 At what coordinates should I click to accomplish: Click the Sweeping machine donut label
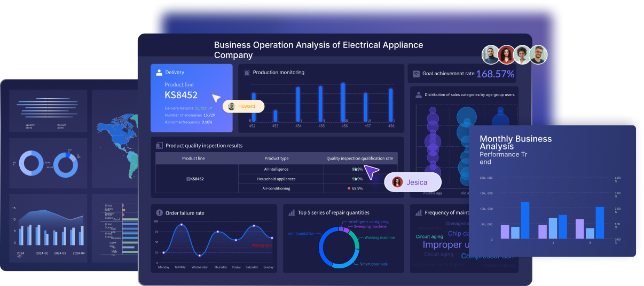tap(370, 227)
